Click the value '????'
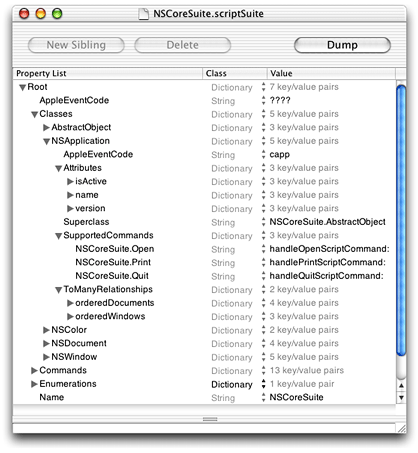The height and width of the screenshot is (453, 418). (280, 100)
